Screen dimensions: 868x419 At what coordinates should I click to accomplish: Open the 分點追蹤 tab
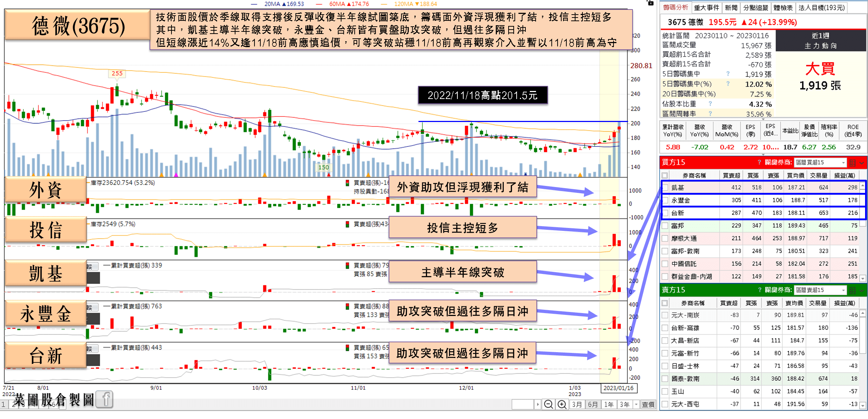[x=755, y=8]
